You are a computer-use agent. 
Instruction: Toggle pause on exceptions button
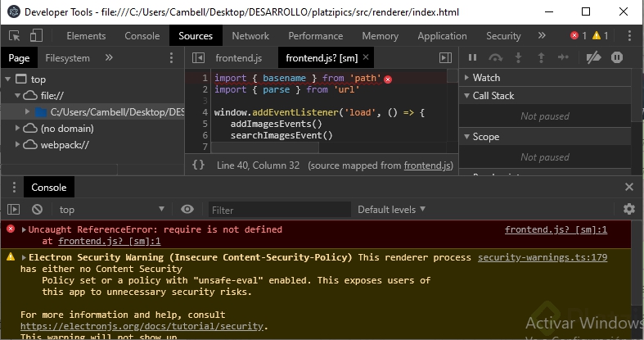[x=616, y=57]
